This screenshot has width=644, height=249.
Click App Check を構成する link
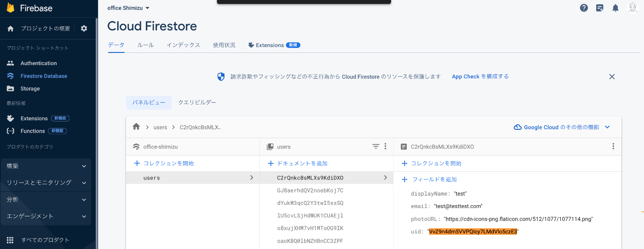click(x=480, y=76)
